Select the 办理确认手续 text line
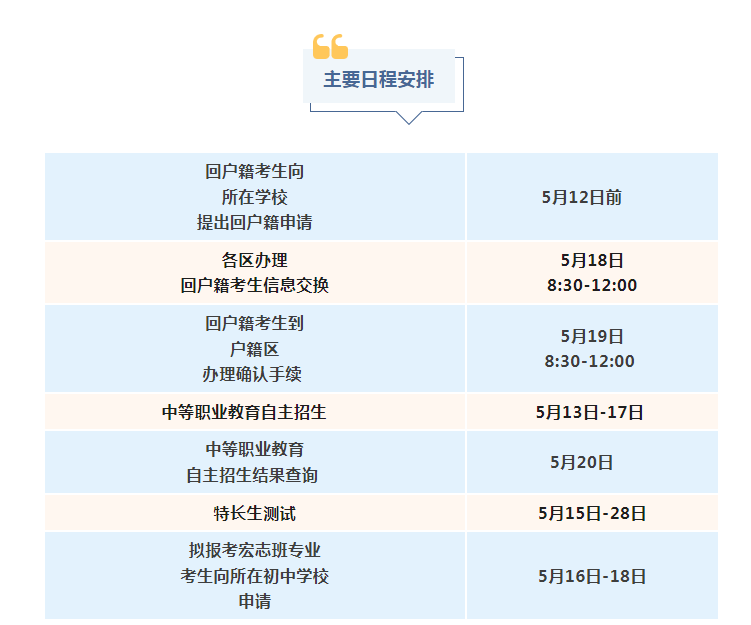 tap(254, 374)
